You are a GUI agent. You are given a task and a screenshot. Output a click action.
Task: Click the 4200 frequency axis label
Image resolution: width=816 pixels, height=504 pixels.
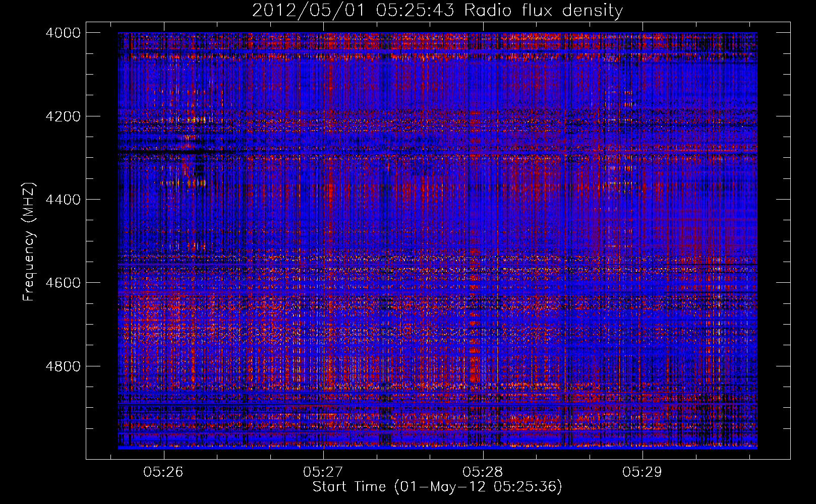pyautogui.click(x=63, y=116)
